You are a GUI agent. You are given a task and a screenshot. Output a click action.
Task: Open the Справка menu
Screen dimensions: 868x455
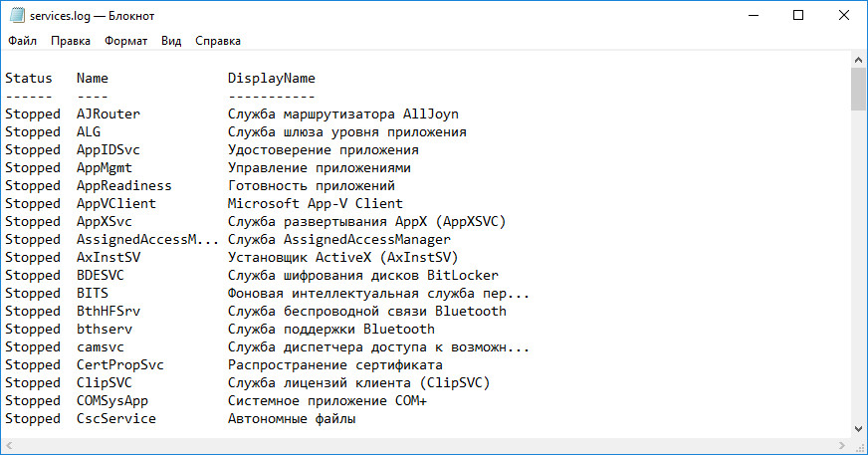[218, 41]
